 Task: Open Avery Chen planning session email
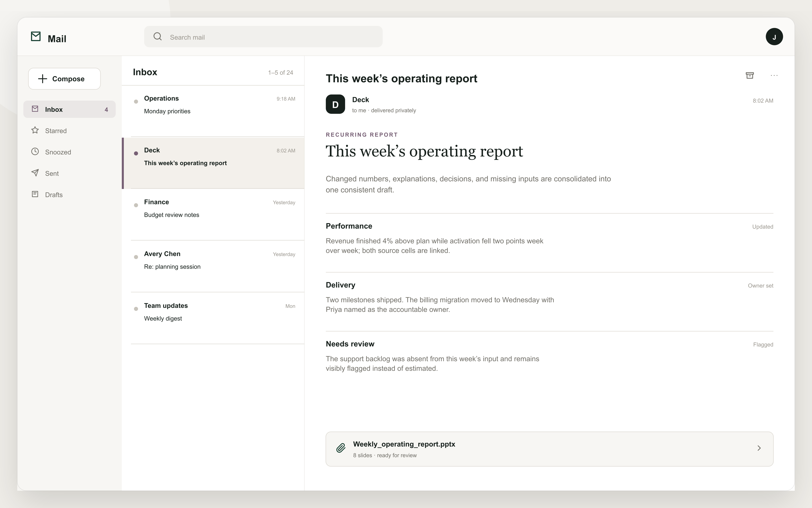[213, 266]
